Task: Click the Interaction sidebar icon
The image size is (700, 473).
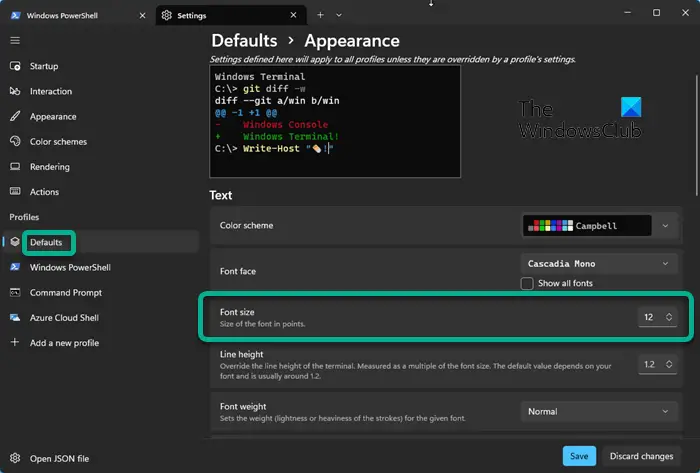Action: (15, 91)
